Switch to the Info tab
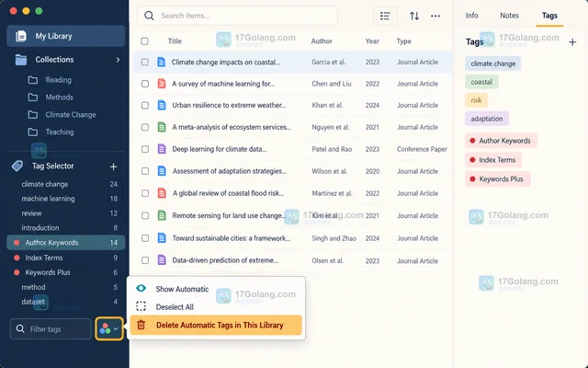Image resolution: width=588 pixels, height=368 pixels. click(x=471, y=16)
